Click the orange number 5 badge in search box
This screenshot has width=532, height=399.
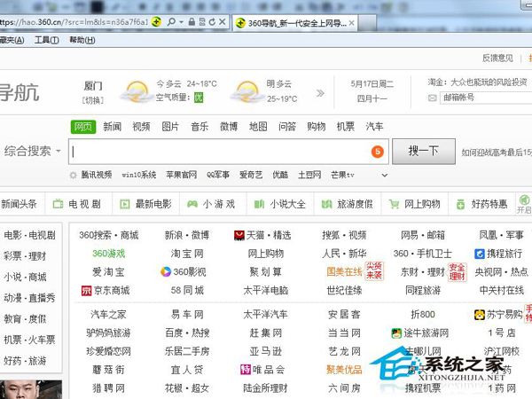(x=378, y=152)
